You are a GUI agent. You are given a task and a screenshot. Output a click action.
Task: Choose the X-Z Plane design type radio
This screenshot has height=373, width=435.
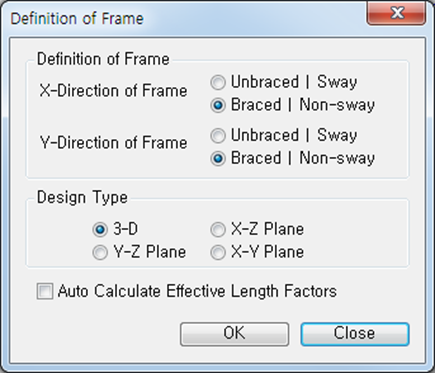[218, 230]
